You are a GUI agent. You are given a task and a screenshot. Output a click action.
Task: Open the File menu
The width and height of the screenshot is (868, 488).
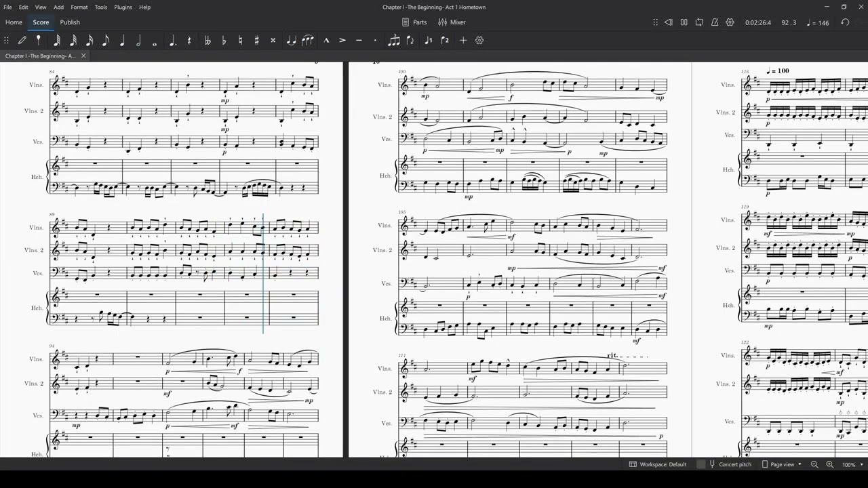tap(7, 7)
